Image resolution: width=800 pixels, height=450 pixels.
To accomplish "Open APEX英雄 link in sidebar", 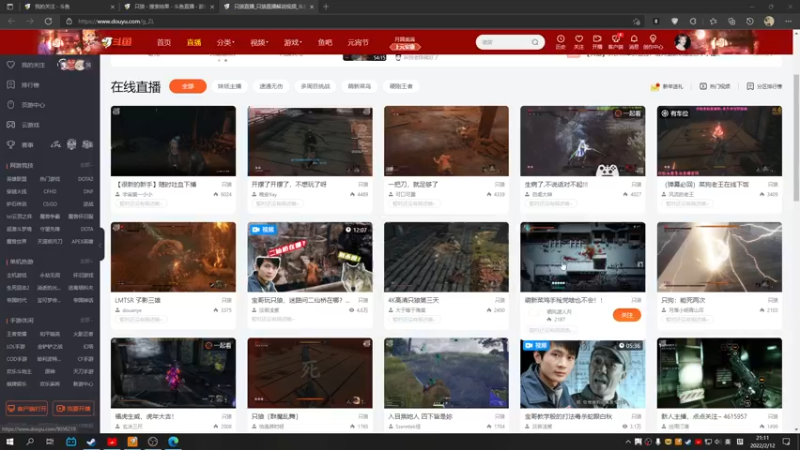I will [82, 241].
